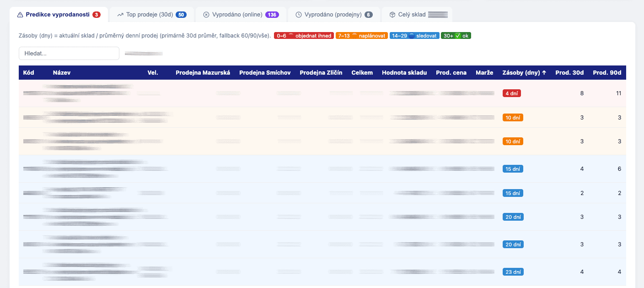
Task: Click the trend line icon on Top prodeje
Action: pos(120,15)
